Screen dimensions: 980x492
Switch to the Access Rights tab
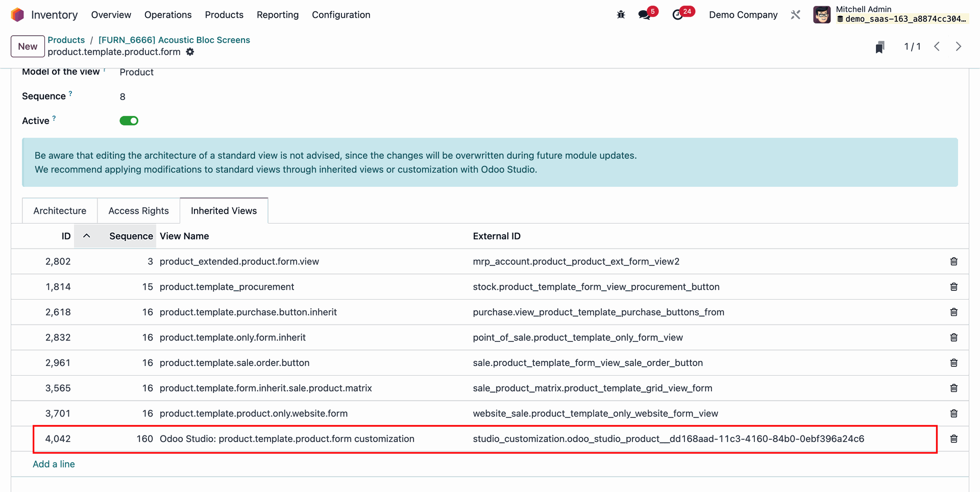coord(138,211)
